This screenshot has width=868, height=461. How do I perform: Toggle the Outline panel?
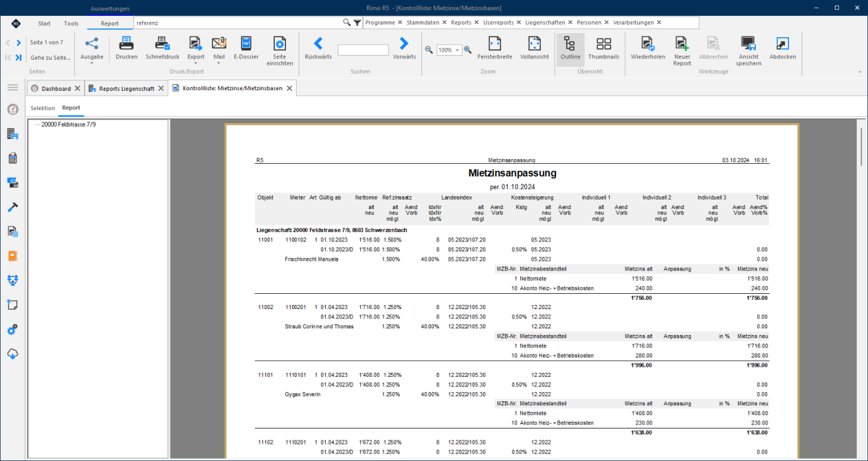570,48
